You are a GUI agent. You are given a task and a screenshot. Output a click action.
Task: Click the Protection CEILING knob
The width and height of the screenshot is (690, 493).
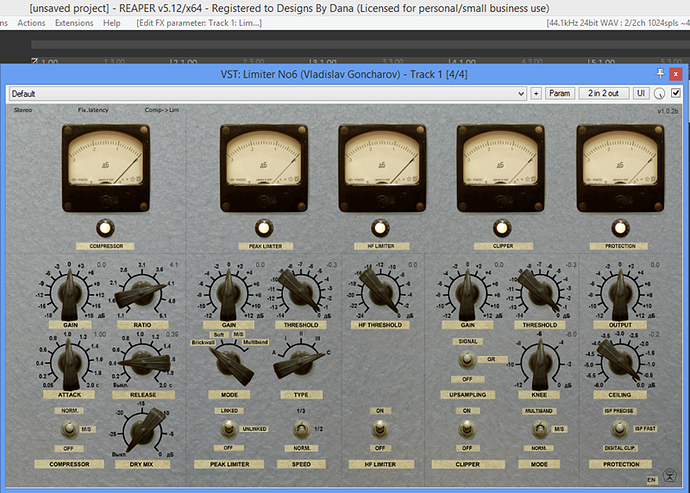click(620, 361)
